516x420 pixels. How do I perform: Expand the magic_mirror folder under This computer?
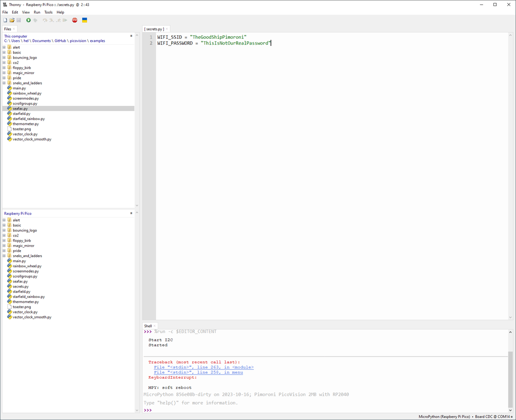(4, 73)
